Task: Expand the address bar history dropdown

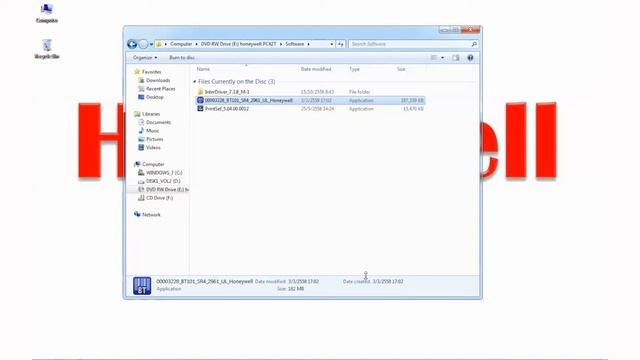Action: point(331,44)
